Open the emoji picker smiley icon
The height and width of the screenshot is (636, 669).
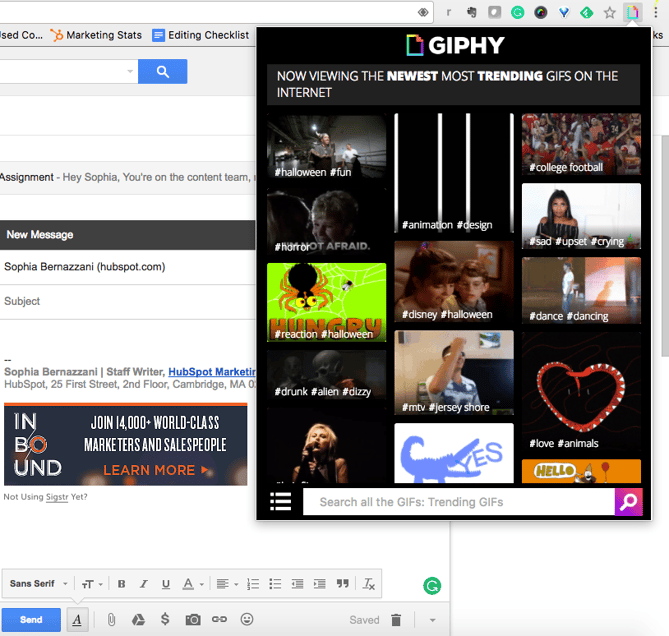(x=247, y=620)
